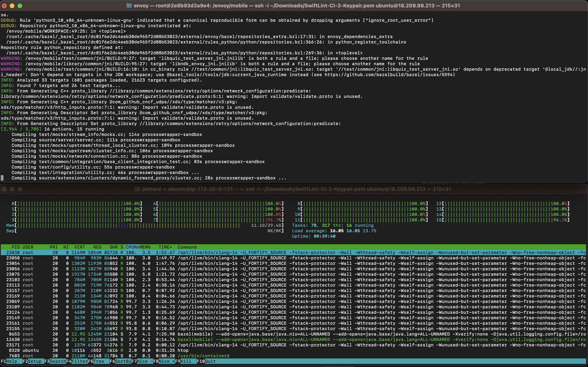The height and width of the screenshot is (367, 588).
Task: Toggle F5 Tree view in htop
Action: [x=98, y=361]
